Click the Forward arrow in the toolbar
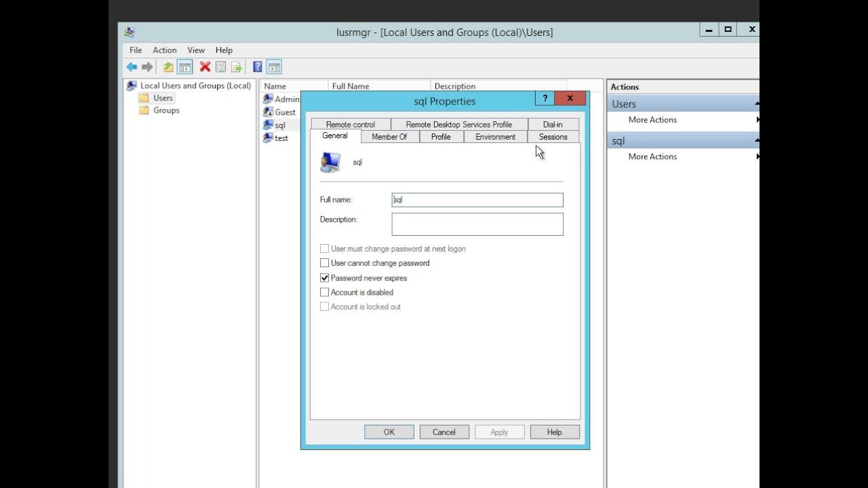The height and width of the screenshot is (488, 868). pyautogui.click(x=147, y=67)
